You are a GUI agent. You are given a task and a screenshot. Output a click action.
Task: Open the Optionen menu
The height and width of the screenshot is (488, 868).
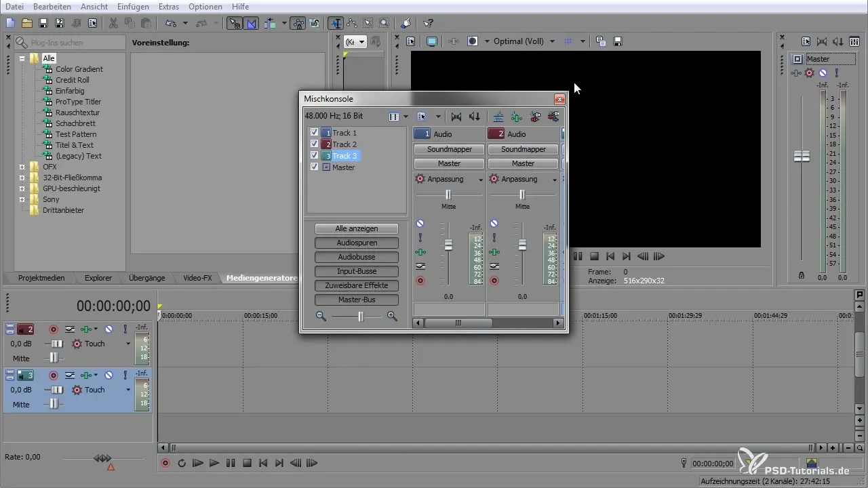205,6
